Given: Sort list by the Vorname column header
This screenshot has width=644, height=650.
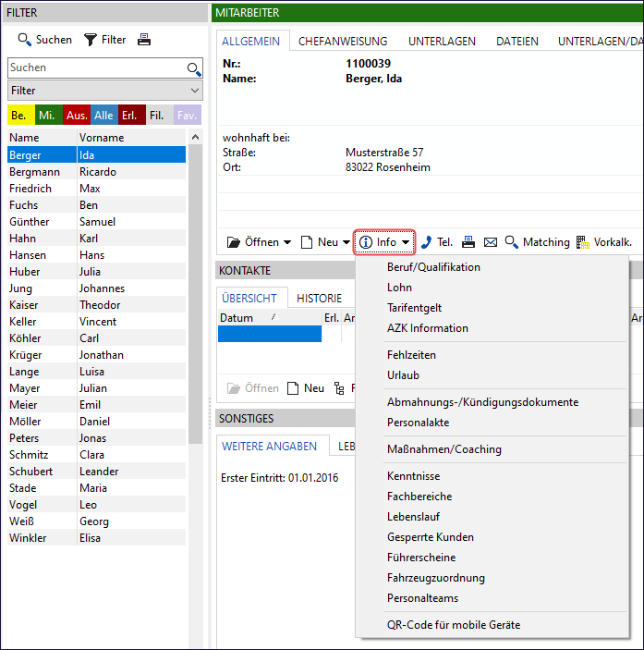Looking at the screenshot, I should point(132,138).
